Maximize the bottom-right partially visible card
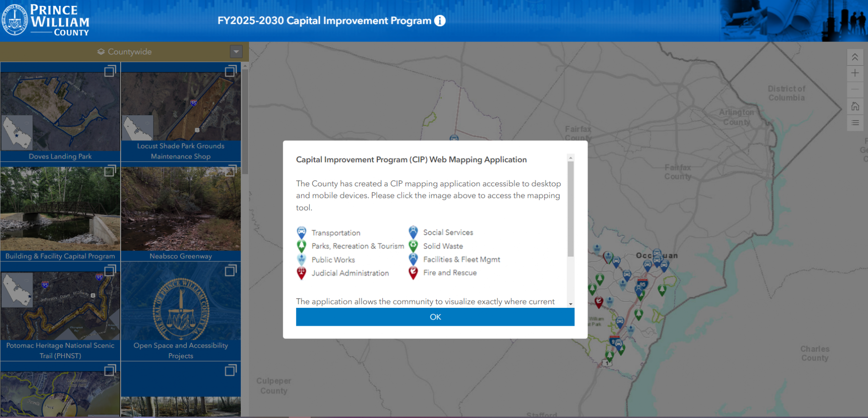This screenshot has width=868, height=418. pos(231,370)
